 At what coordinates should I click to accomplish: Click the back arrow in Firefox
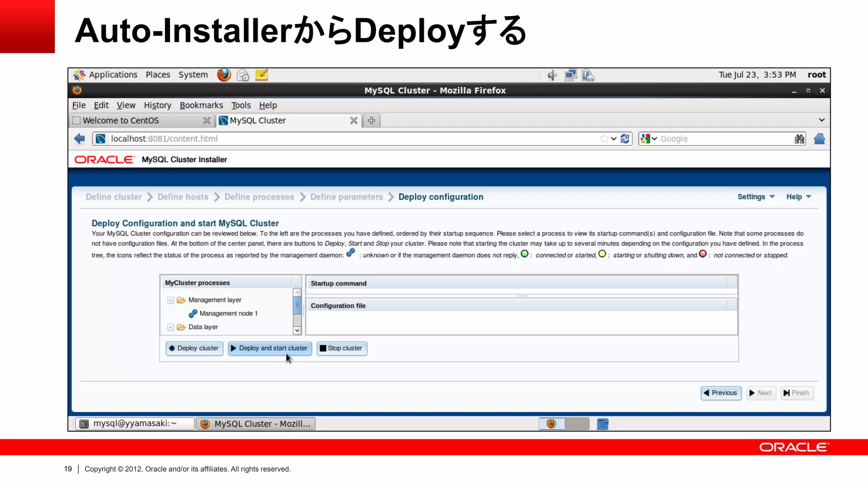click(x=79, y=139)
